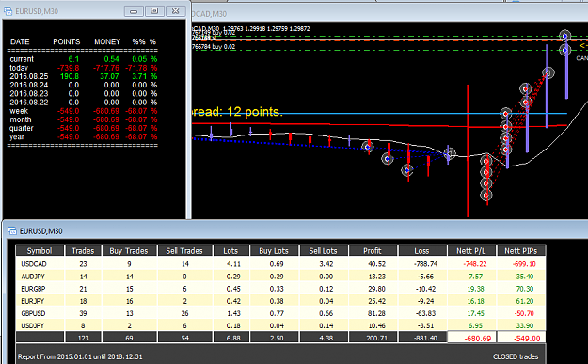Minimize the top EURUSD,M30 window
Screen dimensions: 588x364
click(134, 11)
